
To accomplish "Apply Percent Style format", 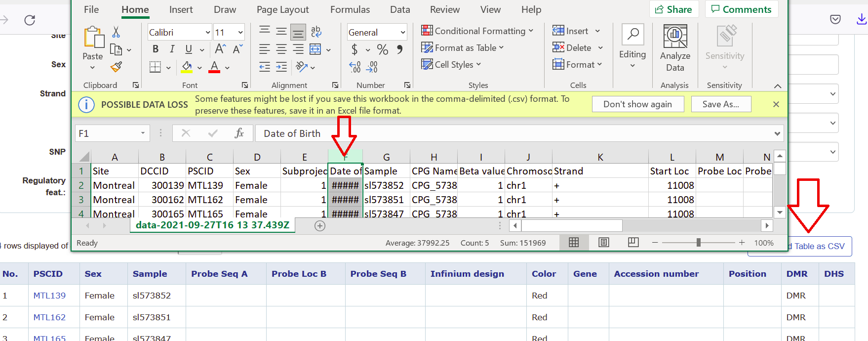I will (382, 49).
